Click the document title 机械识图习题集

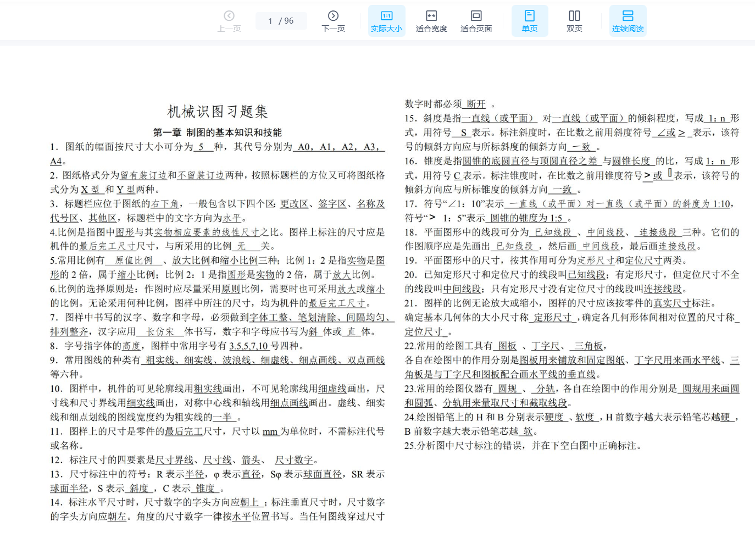click(218, 112)
